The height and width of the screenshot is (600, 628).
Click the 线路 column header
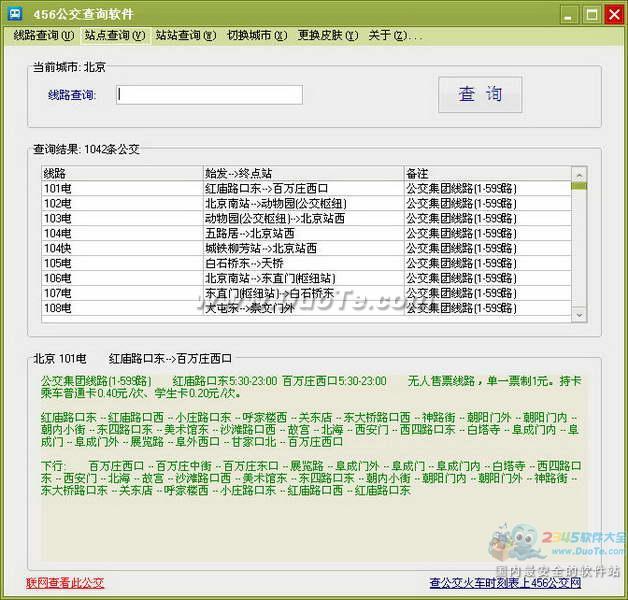122,173
